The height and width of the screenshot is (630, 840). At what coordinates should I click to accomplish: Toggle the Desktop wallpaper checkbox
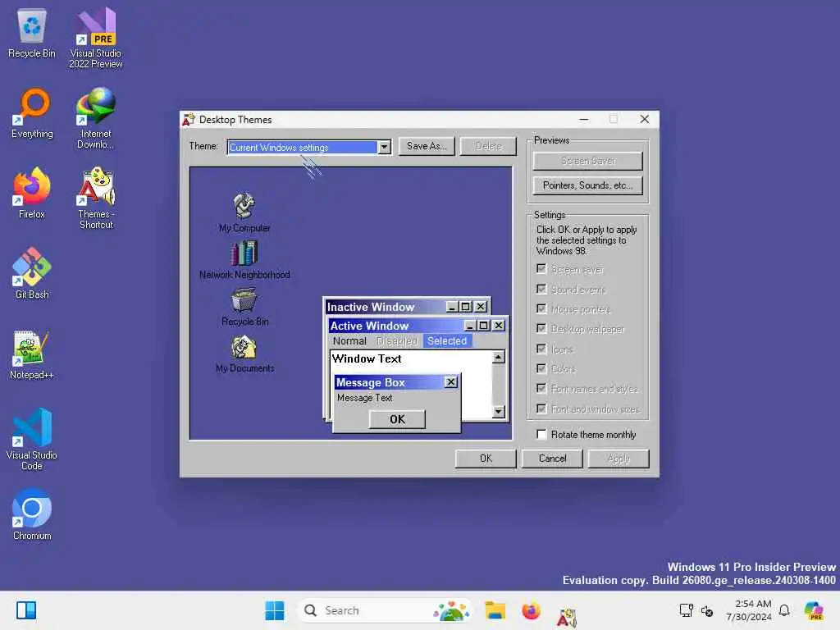pos(541,329)
